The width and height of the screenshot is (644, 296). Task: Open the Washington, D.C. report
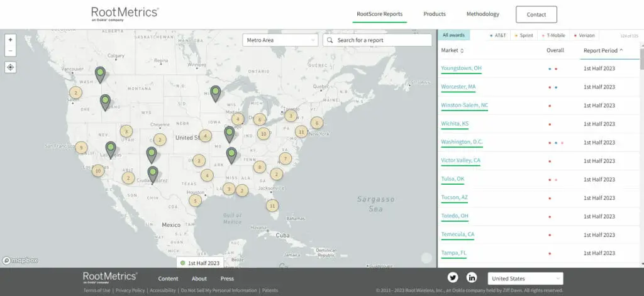click(x=462, y=142)
